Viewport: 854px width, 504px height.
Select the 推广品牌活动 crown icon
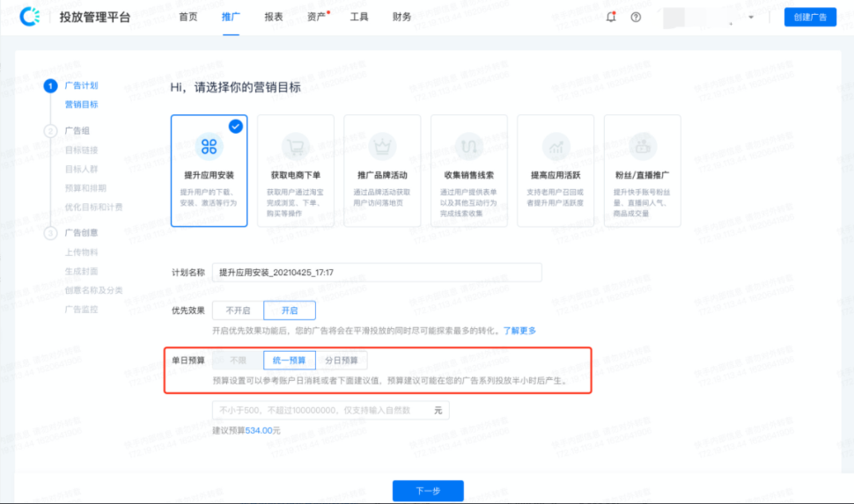(x=382, y=146)
